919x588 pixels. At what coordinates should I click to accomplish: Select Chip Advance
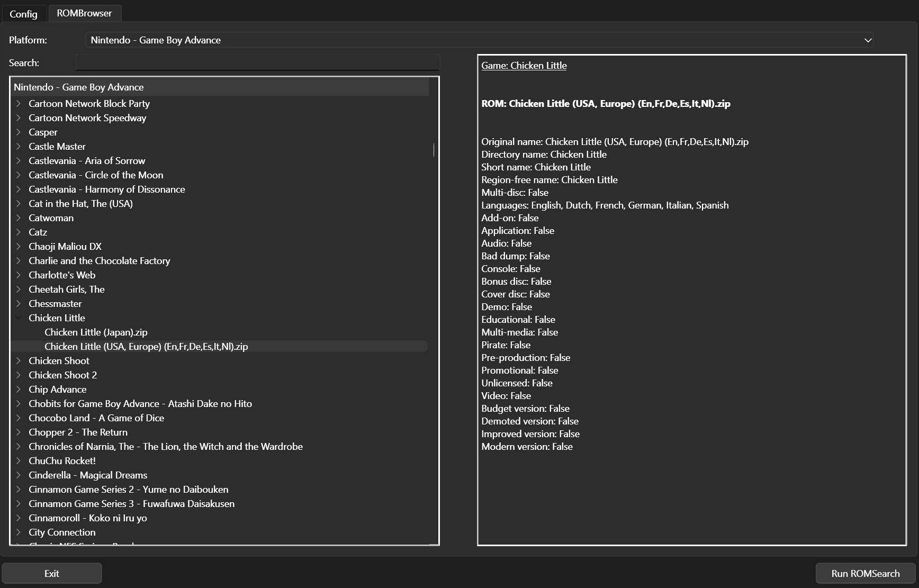pyautogui.click(x=57, y=390)
